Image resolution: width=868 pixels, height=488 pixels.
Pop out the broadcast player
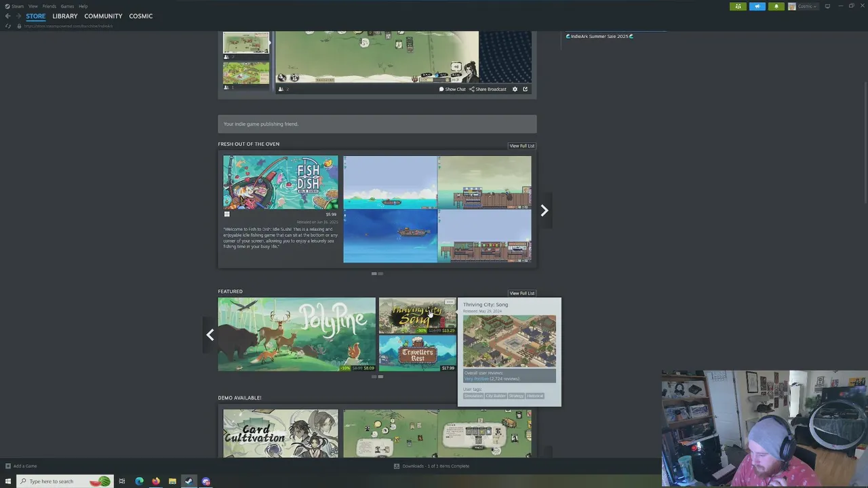coord(525,89)
